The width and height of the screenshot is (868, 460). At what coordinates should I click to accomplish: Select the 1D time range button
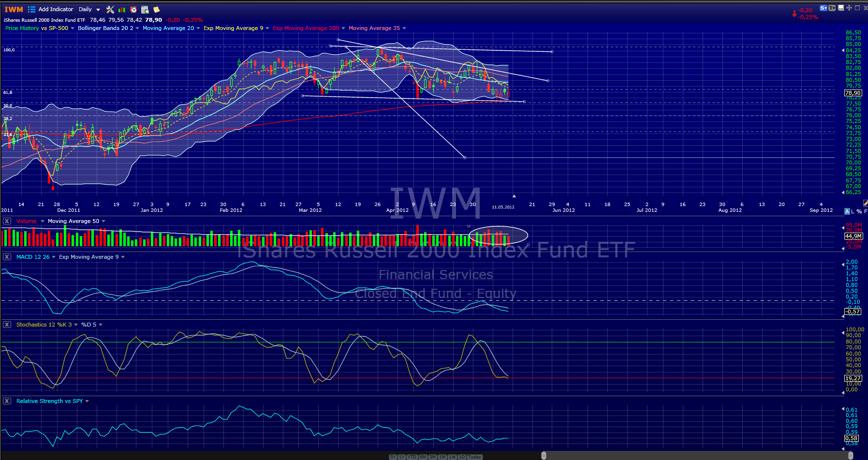(x=462, y=457)
